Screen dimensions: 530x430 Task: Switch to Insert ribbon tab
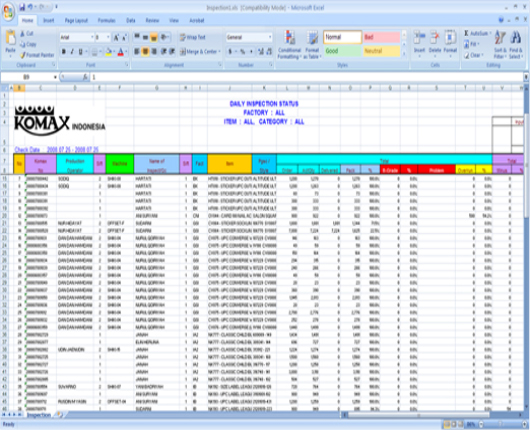click(49, 21)
